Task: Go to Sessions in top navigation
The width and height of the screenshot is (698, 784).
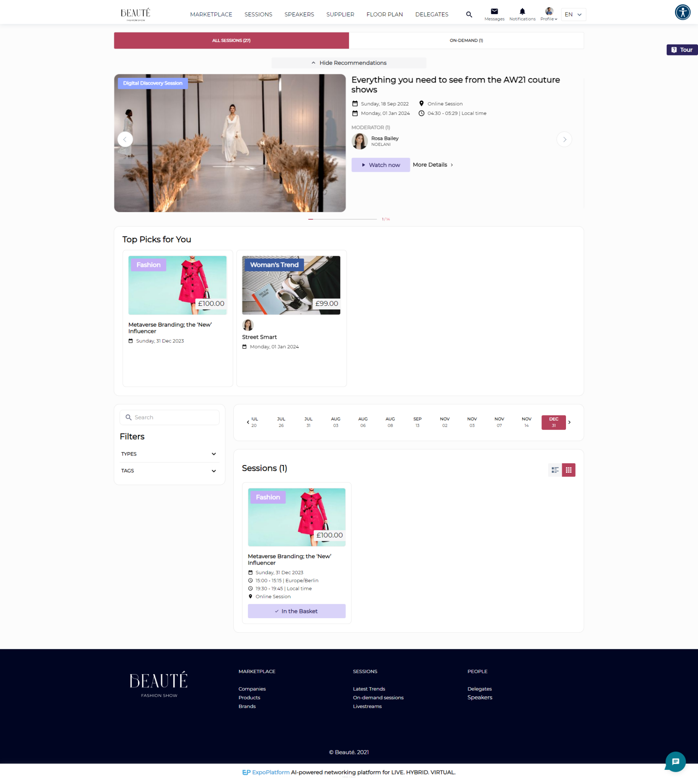Action: click(258, 15)
